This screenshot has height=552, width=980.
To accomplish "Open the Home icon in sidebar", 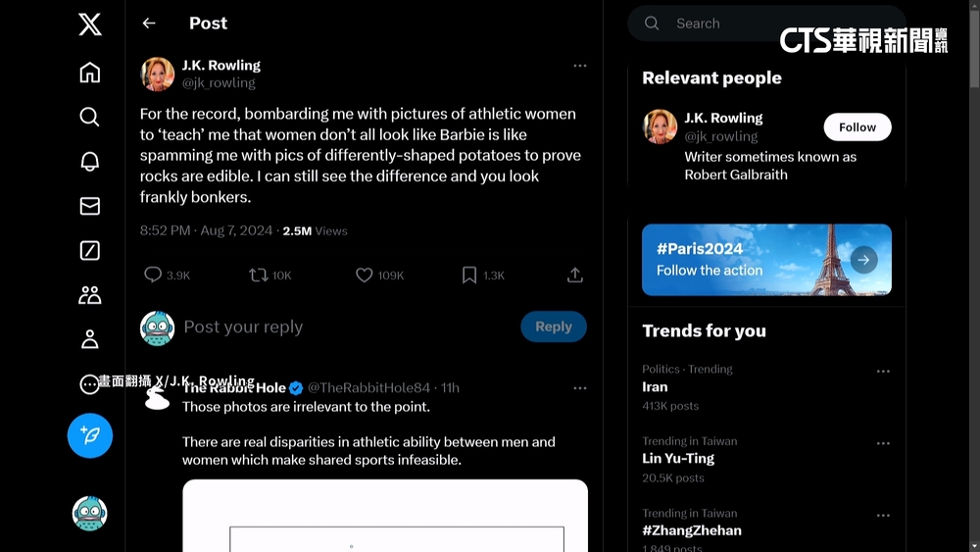I will pos(89,73).
